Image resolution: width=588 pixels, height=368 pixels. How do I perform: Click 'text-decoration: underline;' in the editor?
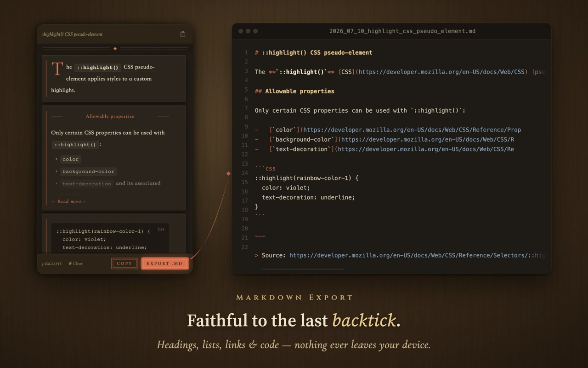pos(308,197)
